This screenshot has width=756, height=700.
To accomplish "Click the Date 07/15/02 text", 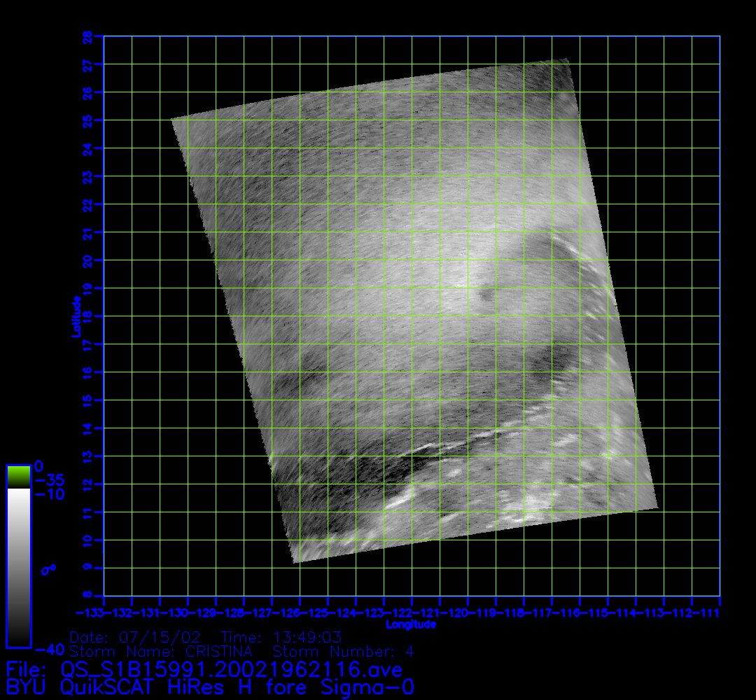I will [x=136, y=638].
